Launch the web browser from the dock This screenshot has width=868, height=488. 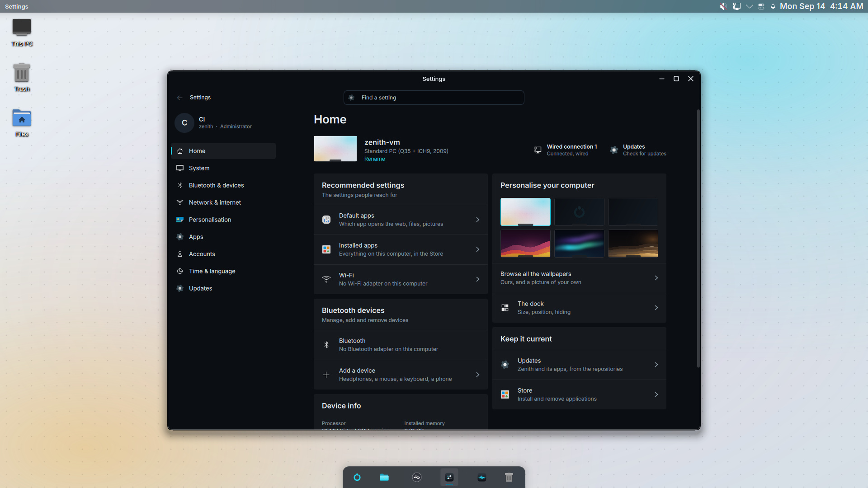pyautogui.click(x=417, y=477)
